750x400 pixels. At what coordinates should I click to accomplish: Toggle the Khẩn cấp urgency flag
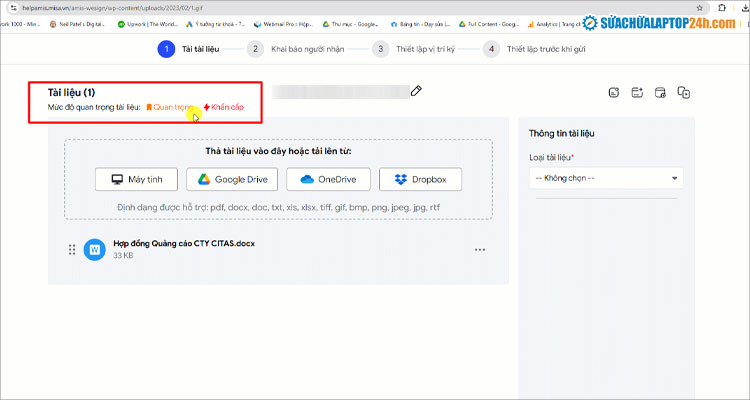(223, 107)
